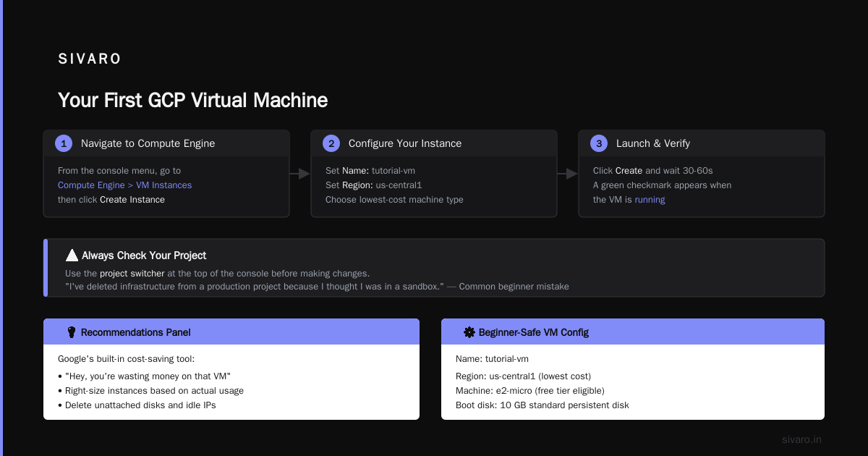Select the Configure Your Instance title
Image resolution: width=868 pixels, height=456 pixels.
(405, 143)
